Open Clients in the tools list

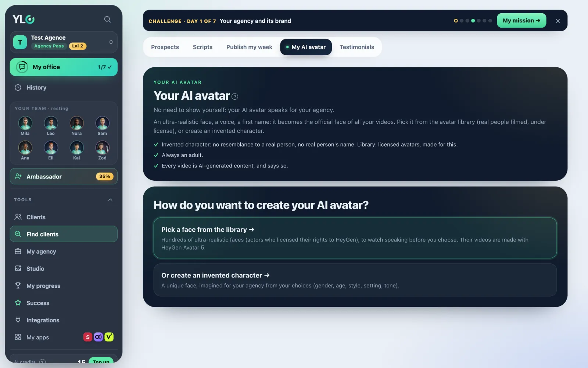click(x=64, y=217)
